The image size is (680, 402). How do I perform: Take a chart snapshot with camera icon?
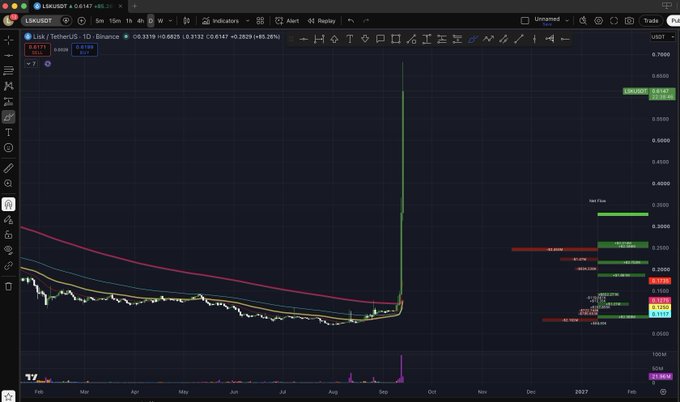629,20
